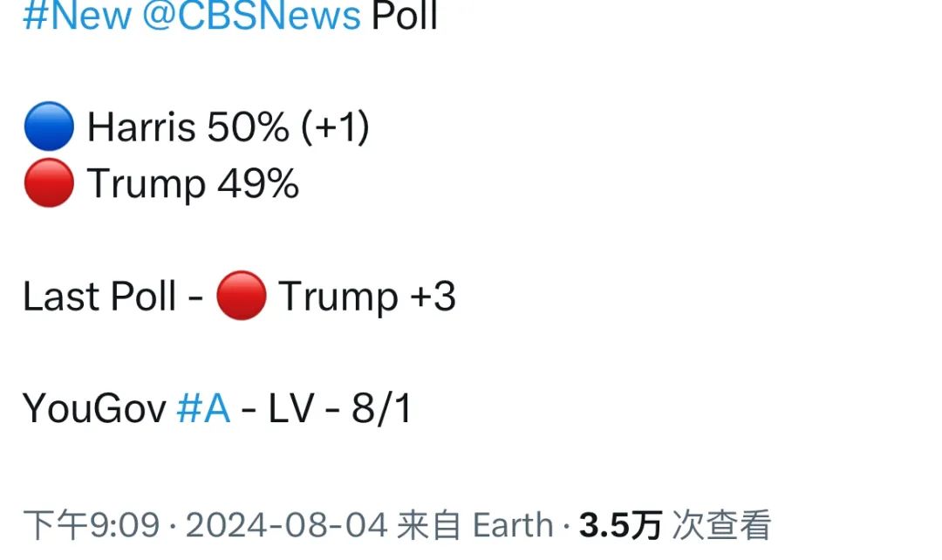Select the word Poll in the headline
The width and height of the screenshot is (942, 560).
coord(405,15)
